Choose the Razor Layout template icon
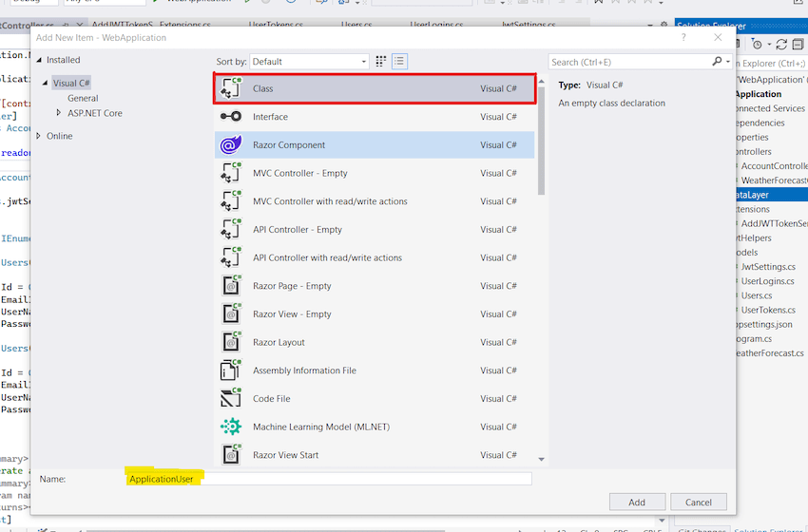This screenshot has width=808, height=532. [x=231, y=342]
